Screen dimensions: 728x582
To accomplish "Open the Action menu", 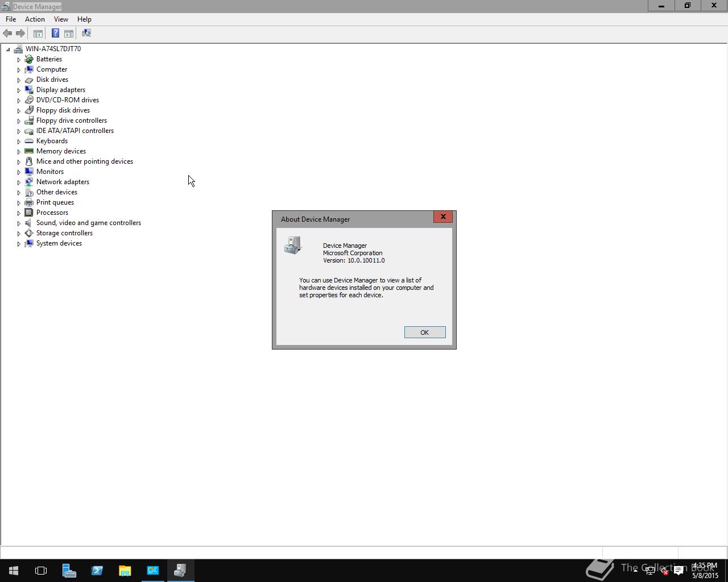I will pos(35,19).
